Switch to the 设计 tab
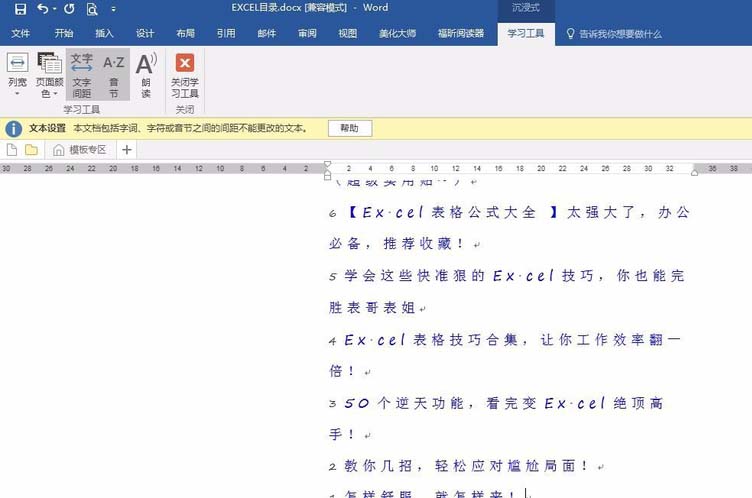 coord(145,34)
